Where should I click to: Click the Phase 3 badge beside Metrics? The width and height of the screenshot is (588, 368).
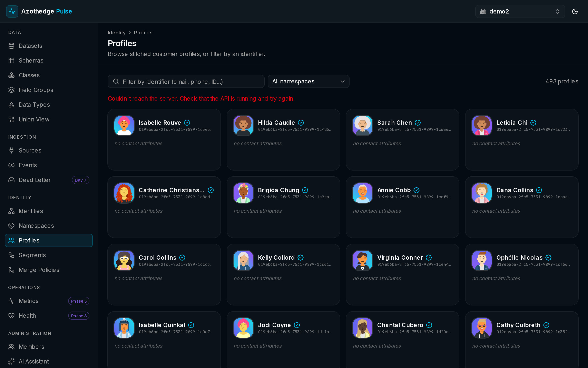(79, 301)
